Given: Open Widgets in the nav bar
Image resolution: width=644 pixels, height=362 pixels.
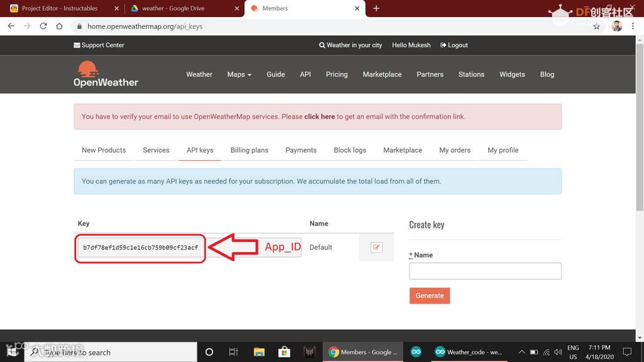Looking at the screenshot, I should click(512, 74).
